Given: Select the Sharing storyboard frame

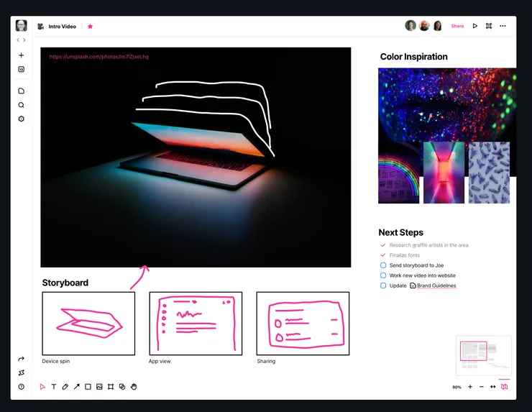Looking at the screenshot, I should (x=303, y=324).
